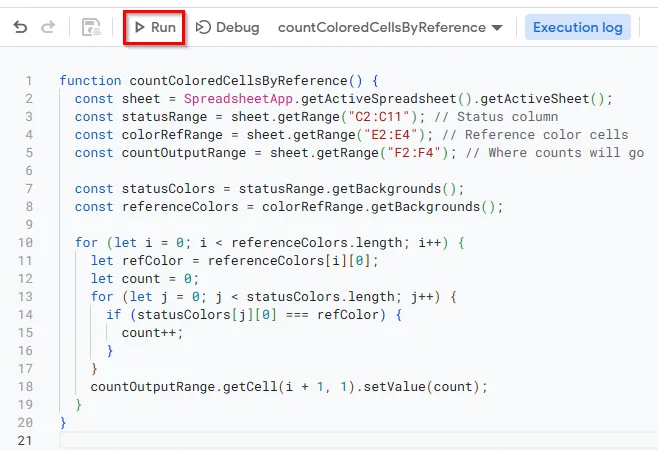
Task: Click line number 13 in the gutter
Action: (x=25, y=297)
